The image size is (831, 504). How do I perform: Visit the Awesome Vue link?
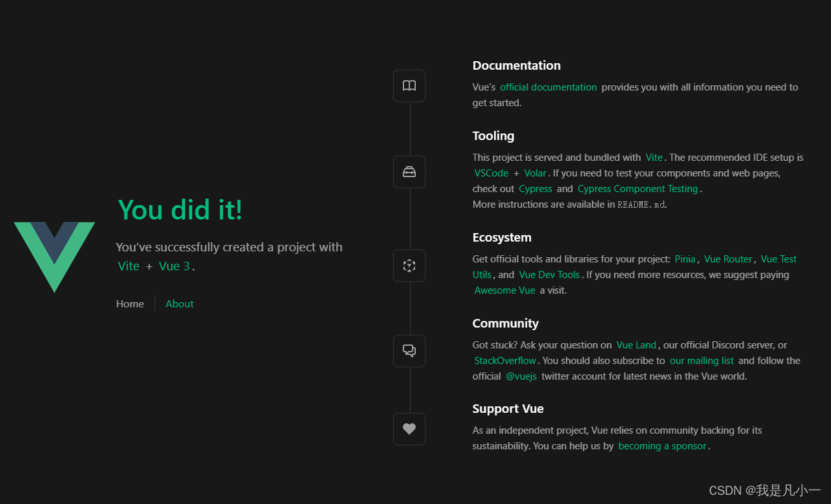click(504, 290)
